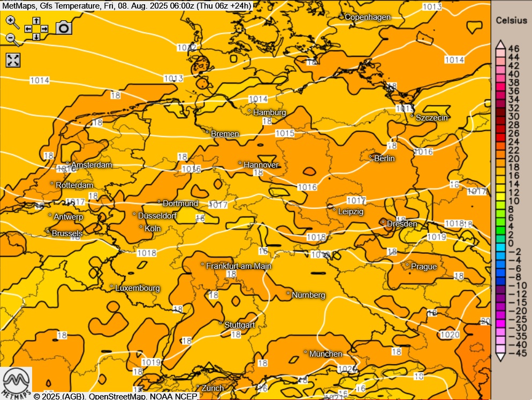The width and height of the screenshot is (532, 400).
Task: Pan the map down with the arrow
Action: pyautogui.click(x=36, y=37)
